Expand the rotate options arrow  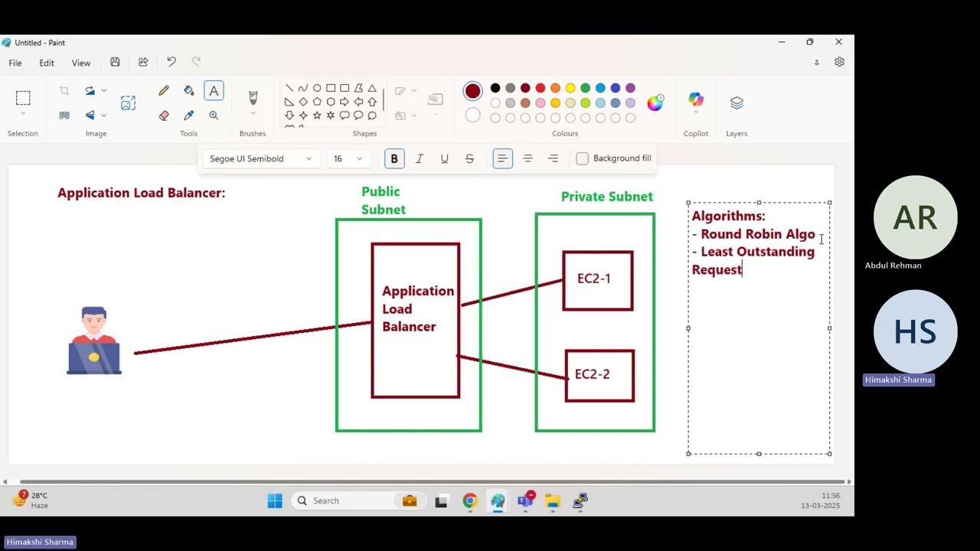click(103, 91)
